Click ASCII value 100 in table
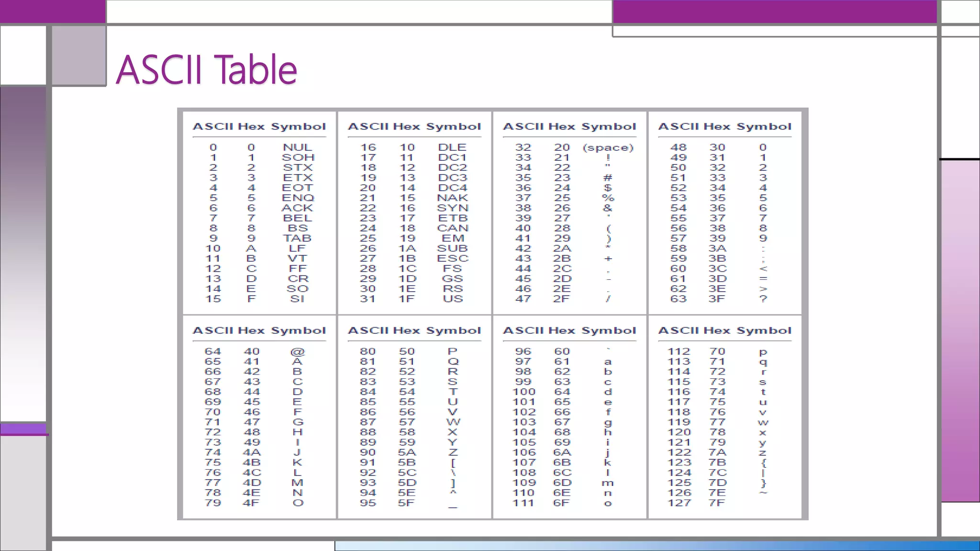This screenshot has width=980, height=551. (524, 392)
